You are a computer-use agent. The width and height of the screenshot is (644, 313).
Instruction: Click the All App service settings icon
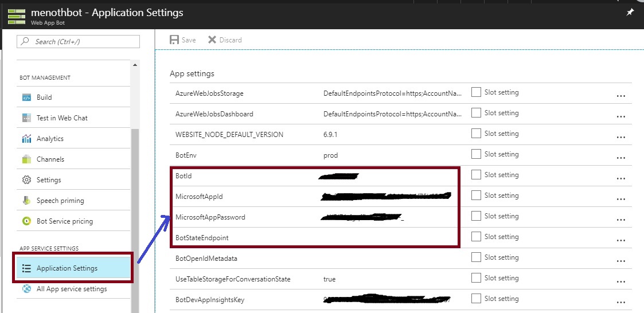point(26,289)
